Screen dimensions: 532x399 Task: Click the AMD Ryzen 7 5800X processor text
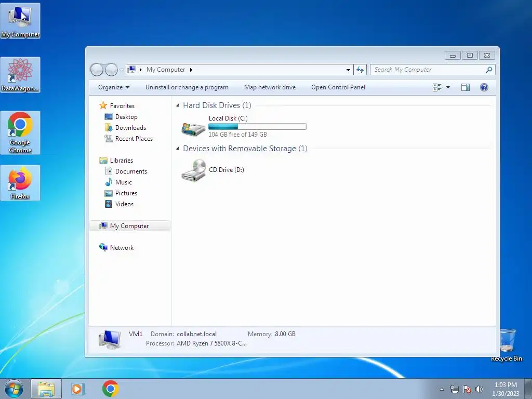click(212, 343)
